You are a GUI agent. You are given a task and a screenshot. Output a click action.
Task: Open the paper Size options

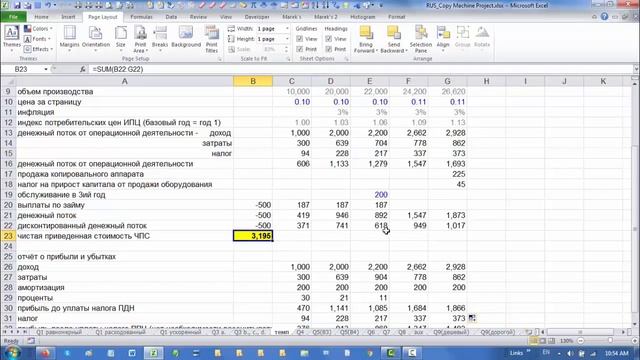click(121, 38)
